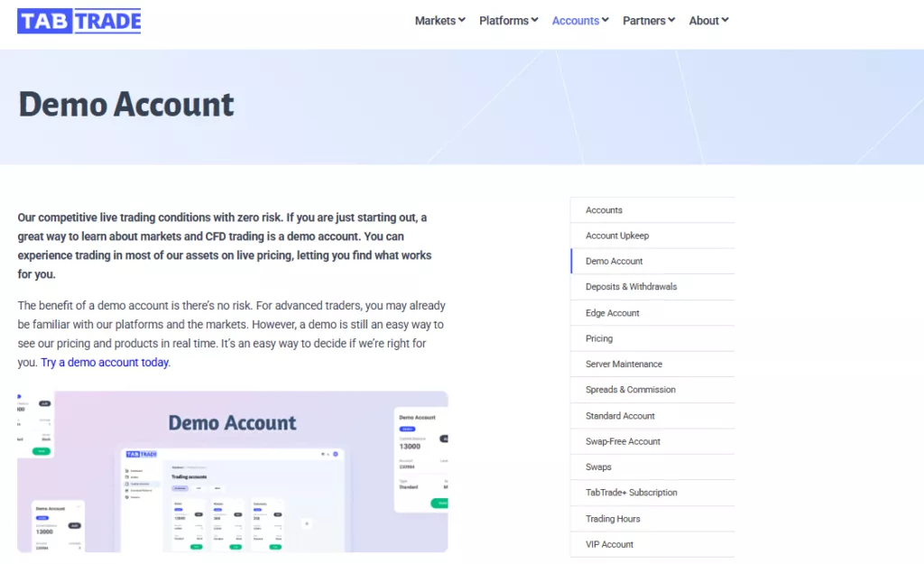Click the bold 'Our competitive live trading' intro paragraph
The width and height of the screenshot is (924, 564).
225,245
